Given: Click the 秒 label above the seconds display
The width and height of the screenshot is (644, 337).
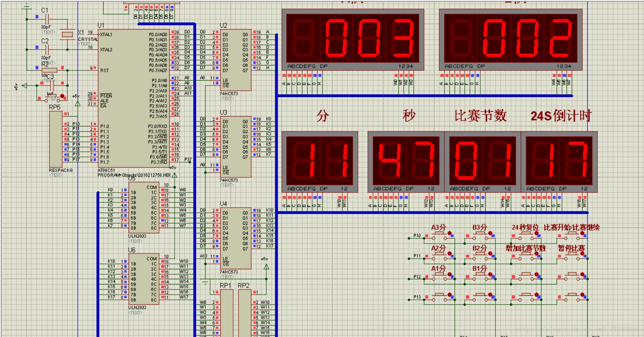Looking at the screenshot, I should 409,115.
